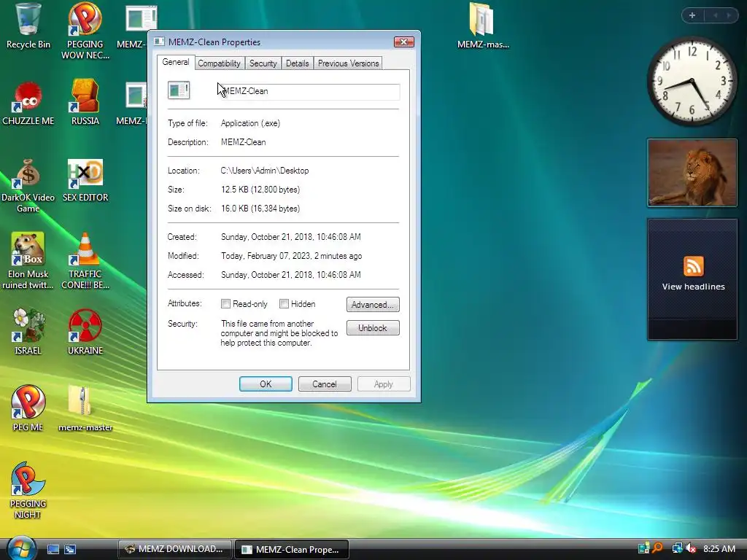Click the Application (.exe) file type text
Image resolution: width=747 pixels, height=560 pixels.
251,123
